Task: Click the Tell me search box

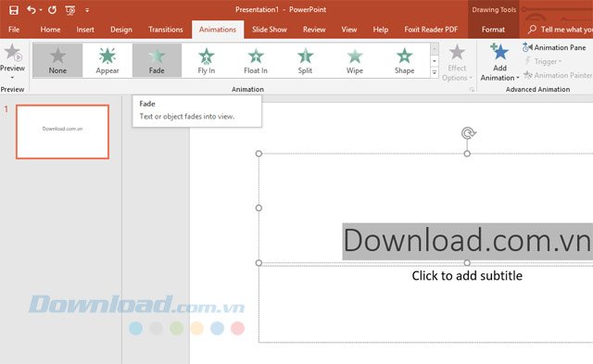Action: pos(560,30)
